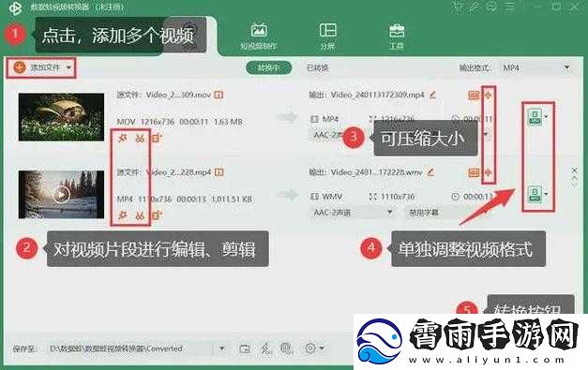Click the source text Video_2...309.mov
Image resolution: width=588 pixels, height=370 pixels.
(178, 95)
